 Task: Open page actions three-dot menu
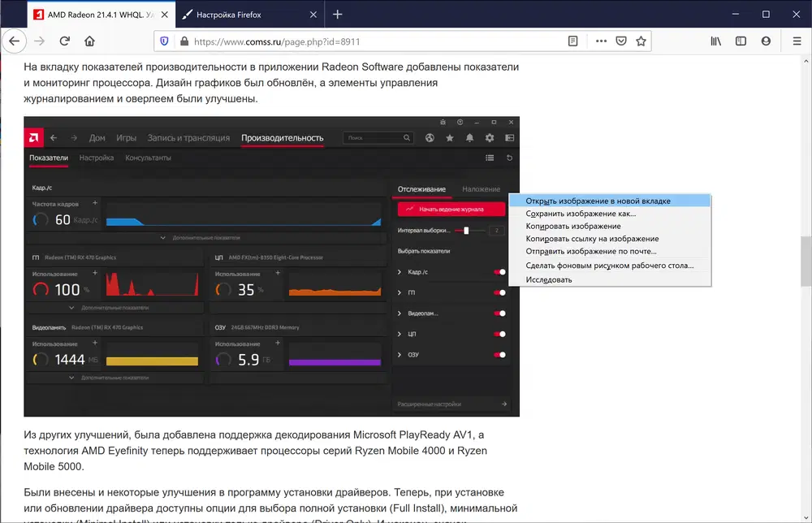click(x=601, y=41)
